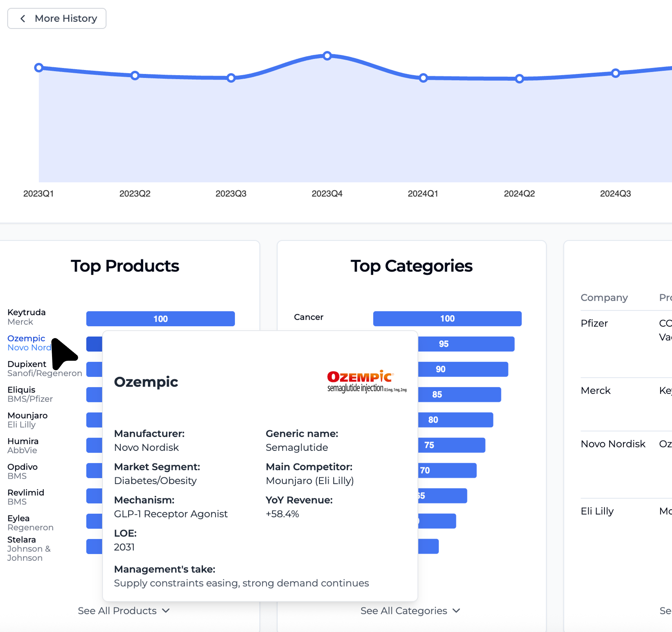Select the 2023Q2 data point on chart
Viewport: 672px width, 632px height.
135,75
